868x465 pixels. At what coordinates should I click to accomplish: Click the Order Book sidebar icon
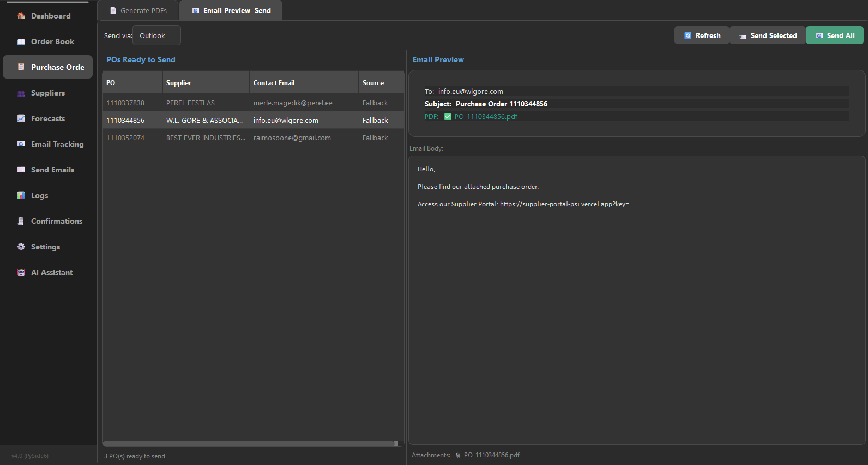coord(21,41)
